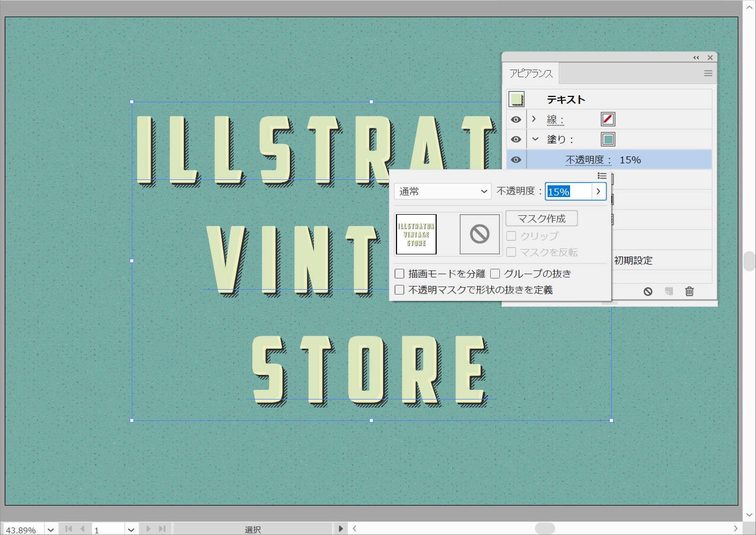
Task: Enable 描画モードを分離 checkbox
Action: (x=400, y=274)
